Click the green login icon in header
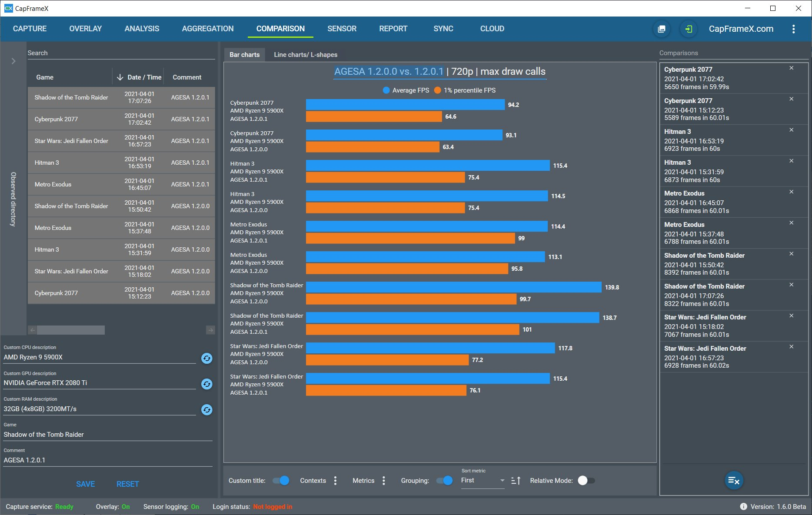 689,29
